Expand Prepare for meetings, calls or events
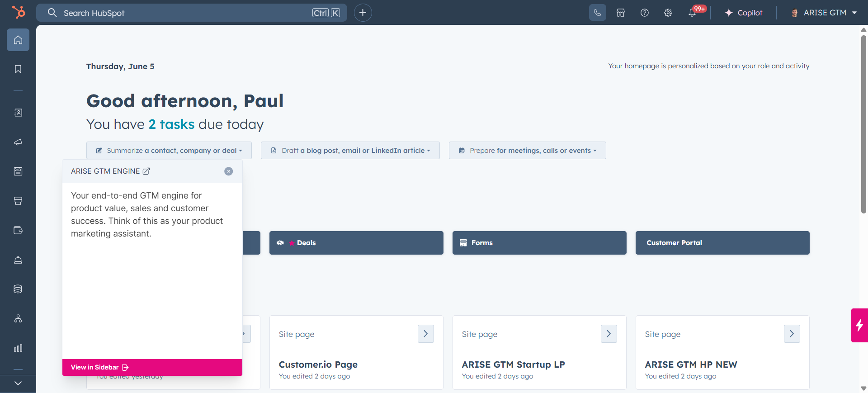This screenshot has height=393, width=868. [x=528, y=151]
